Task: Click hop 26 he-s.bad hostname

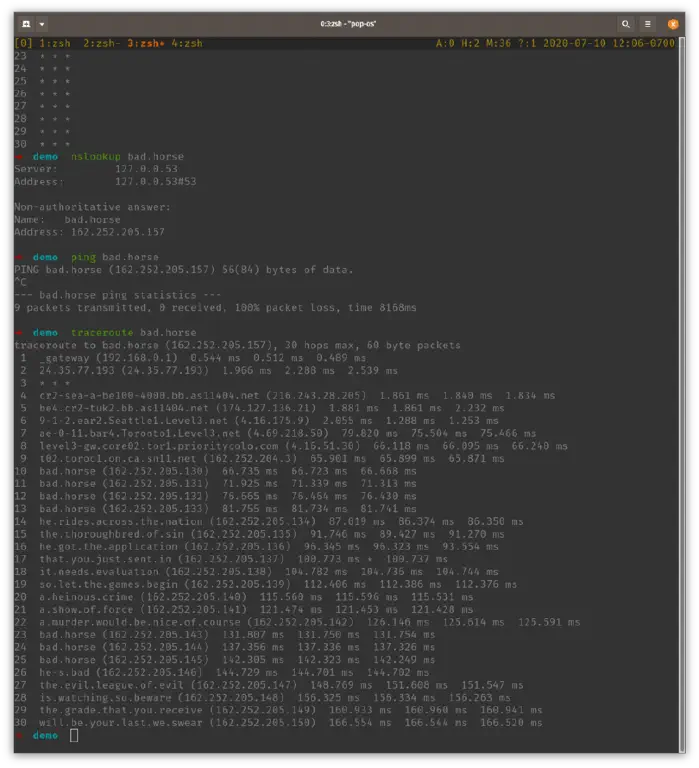Action: (67, 672)
